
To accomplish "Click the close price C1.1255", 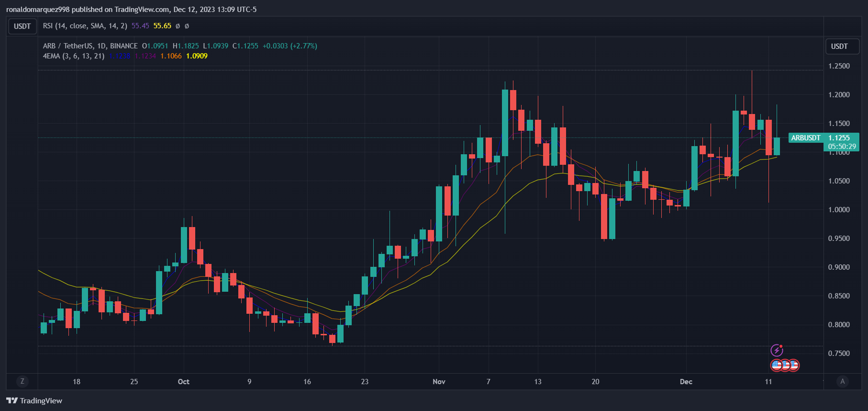I will tap(245, 46).
